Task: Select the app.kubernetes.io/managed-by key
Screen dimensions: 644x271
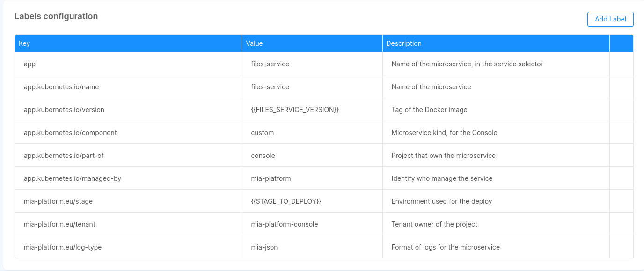Action: pyautogui.click(x=73, y=178)
